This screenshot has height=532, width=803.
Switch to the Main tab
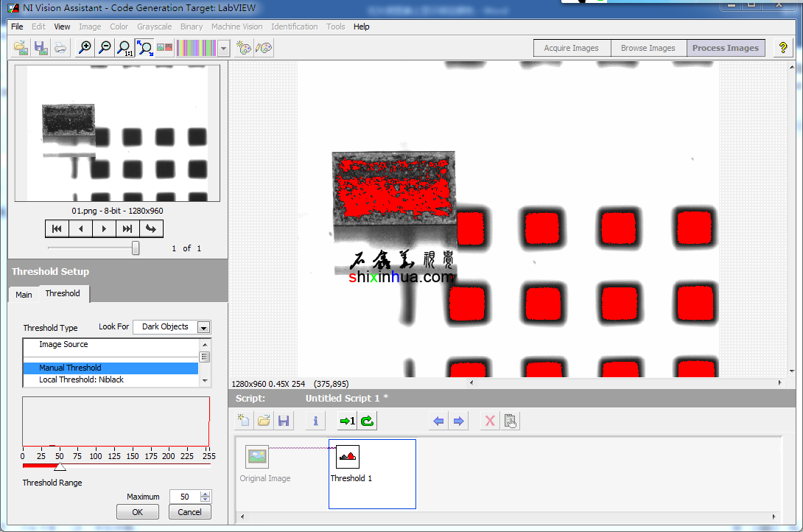click(24, 295)
